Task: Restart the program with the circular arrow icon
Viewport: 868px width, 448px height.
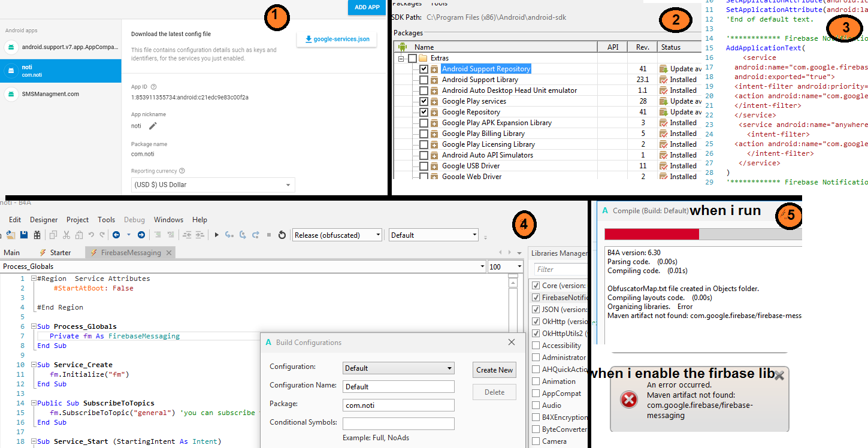Action: (282, 235)
